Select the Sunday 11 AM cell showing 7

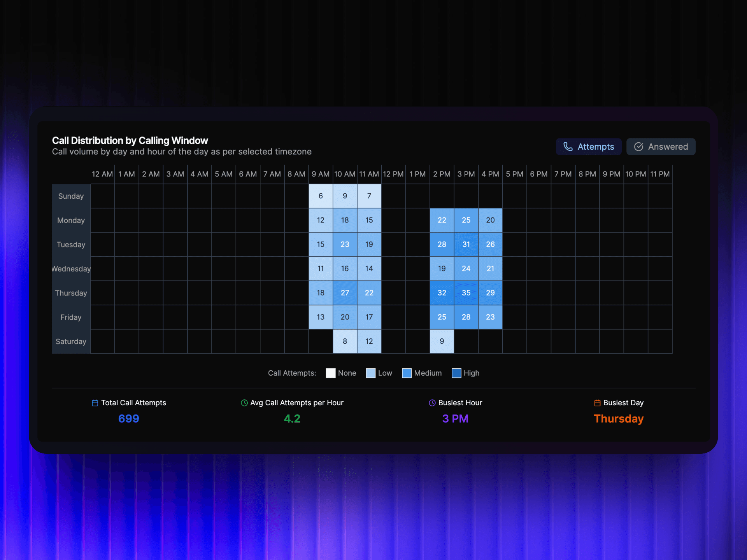click(x=369, y=196)
